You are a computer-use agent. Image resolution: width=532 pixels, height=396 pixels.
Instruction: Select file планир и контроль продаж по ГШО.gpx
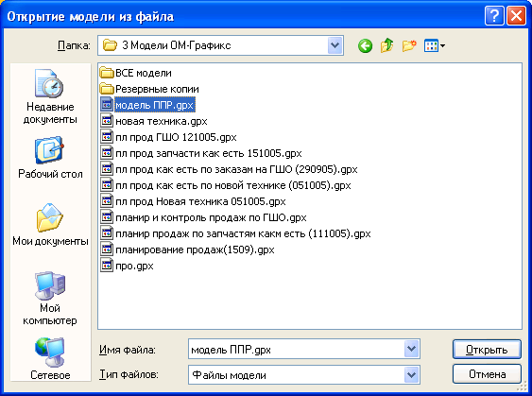tap(203, 217)
